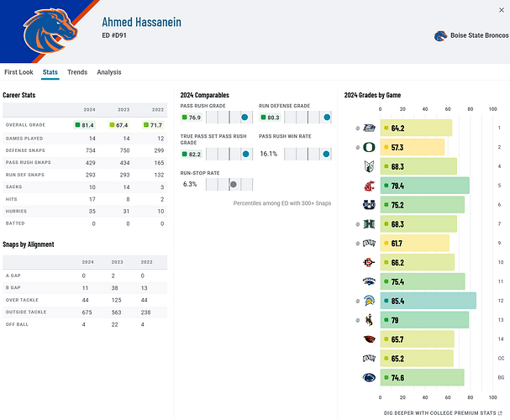
Task: Click the Georgia Southern Eagles logo
Action: (x=369, y=129)
